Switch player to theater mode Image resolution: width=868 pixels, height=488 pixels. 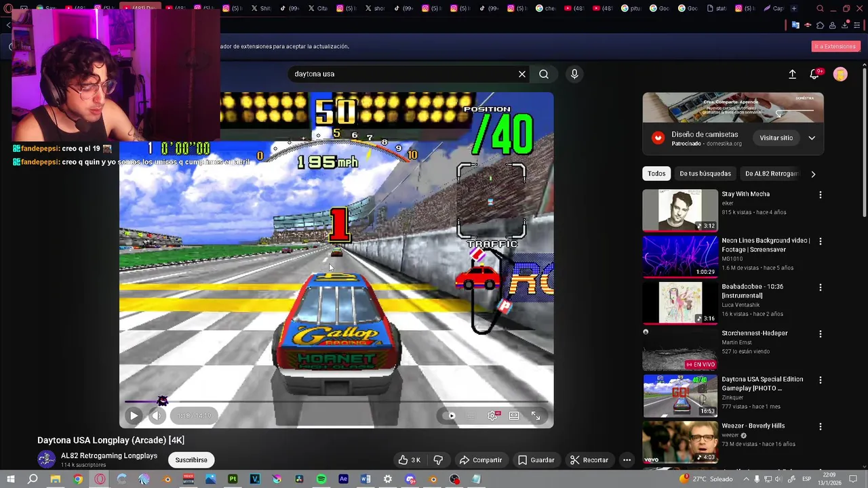click(x=514, y=415)
